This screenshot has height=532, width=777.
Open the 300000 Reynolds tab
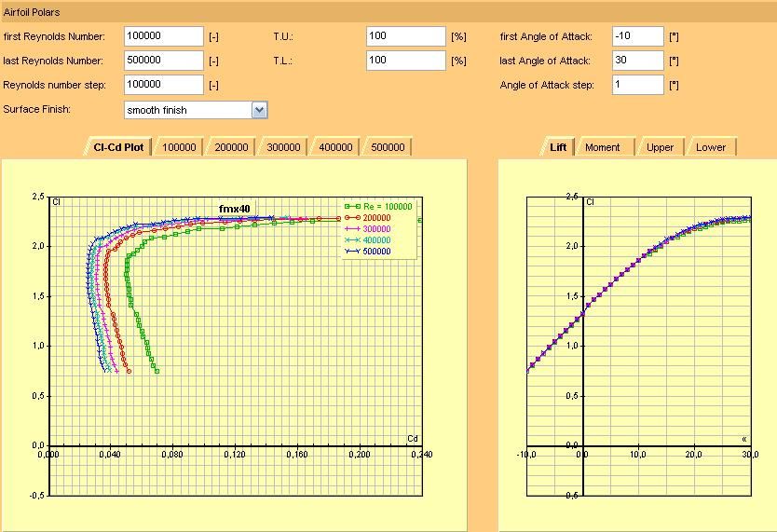pyautogui.click(x=283, y=147)
